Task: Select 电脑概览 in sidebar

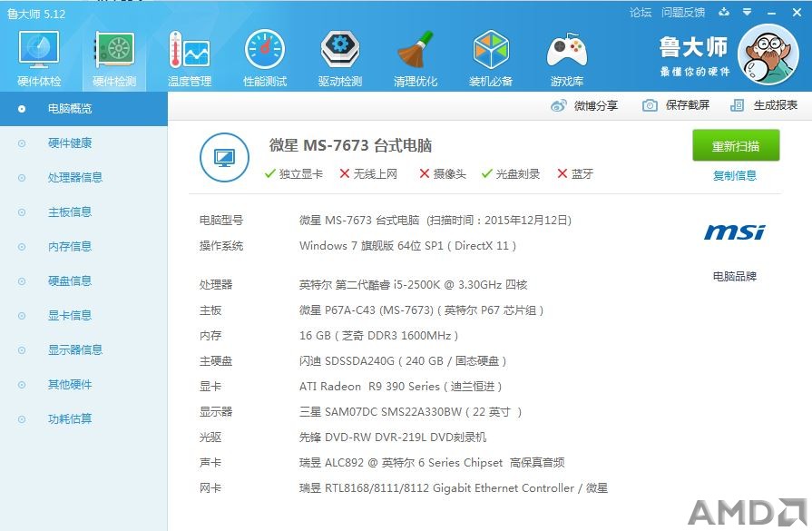Action: click(x=83, y=109)
